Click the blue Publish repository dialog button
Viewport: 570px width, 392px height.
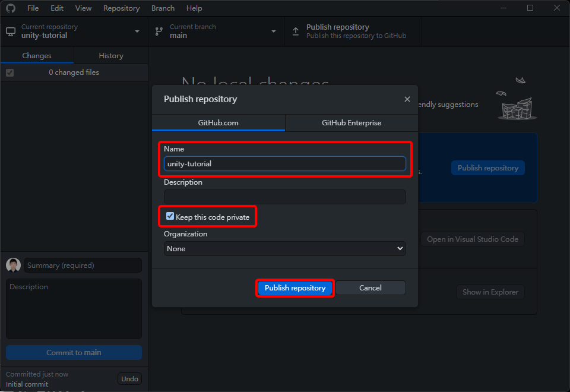click(295, 288)
